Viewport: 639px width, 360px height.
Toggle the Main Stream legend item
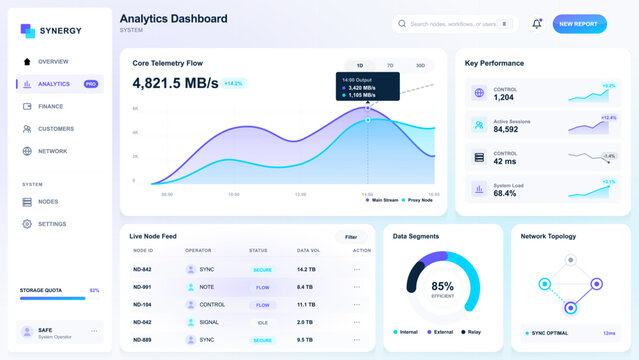click(x=382, y=200)
